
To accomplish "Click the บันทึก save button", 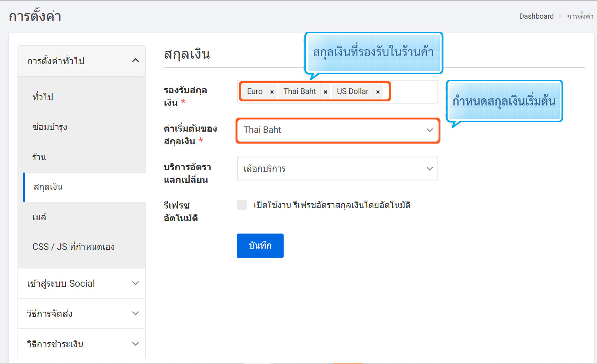I will pos(260,246).
